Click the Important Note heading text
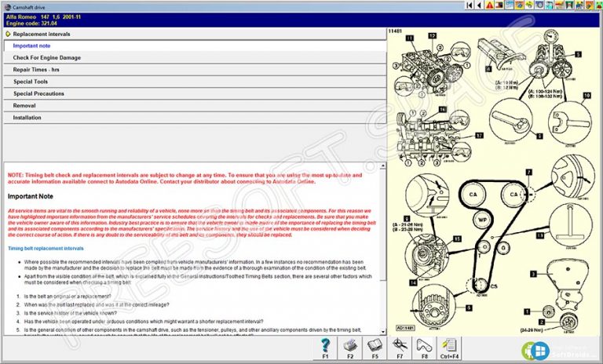 (x=31, y=196)
